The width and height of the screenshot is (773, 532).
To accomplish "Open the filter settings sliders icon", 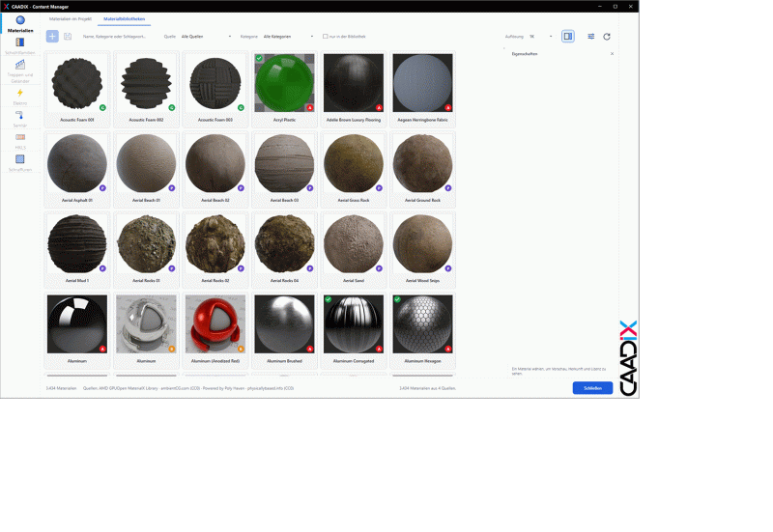I will point(590,36).
